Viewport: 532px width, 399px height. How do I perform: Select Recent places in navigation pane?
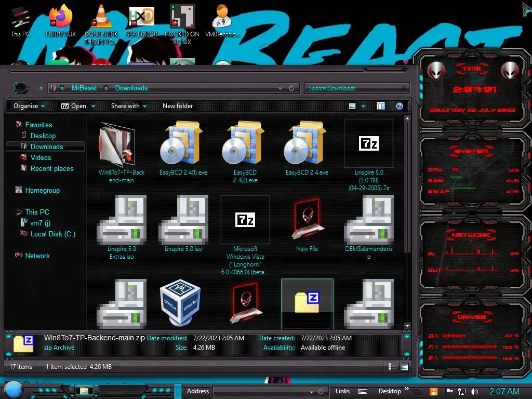tap(52, 169)
